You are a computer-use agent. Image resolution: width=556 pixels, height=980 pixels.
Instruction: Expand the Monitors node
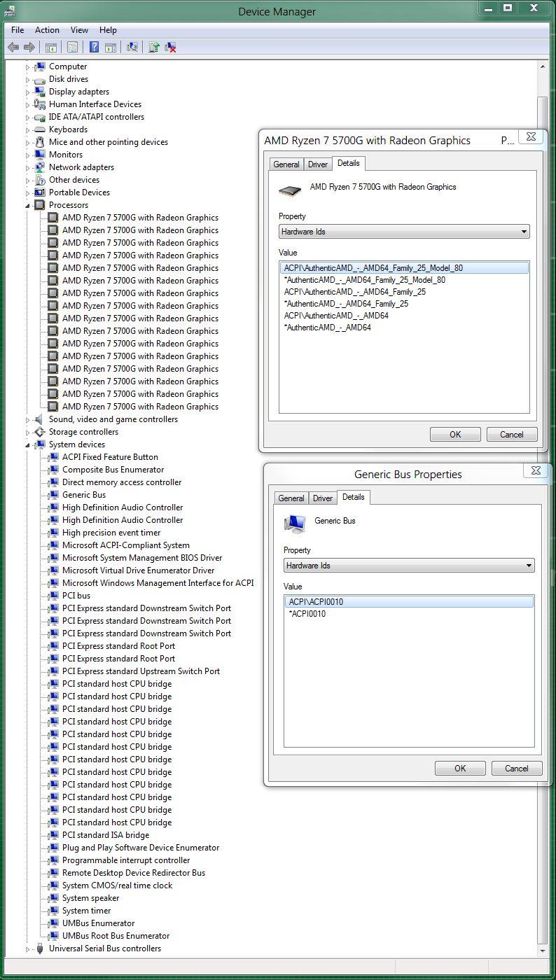(28, 155)
